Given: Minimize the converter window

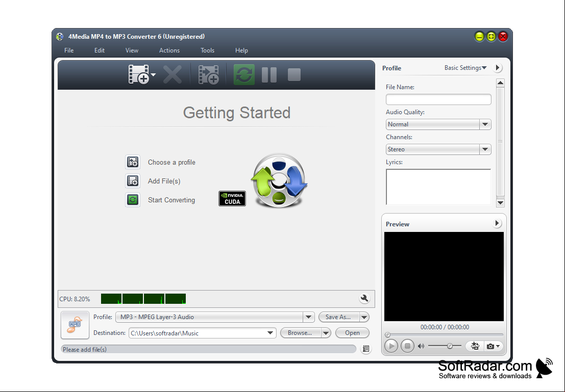Looking at the screenshot, I should click(479, 36).
